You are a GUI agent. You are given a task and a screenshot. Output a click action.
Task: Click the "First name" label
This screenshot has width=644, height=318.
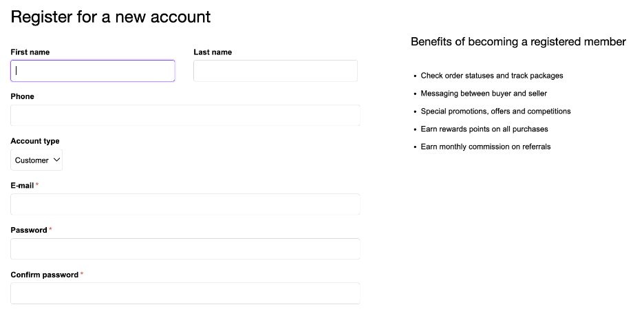30,52
